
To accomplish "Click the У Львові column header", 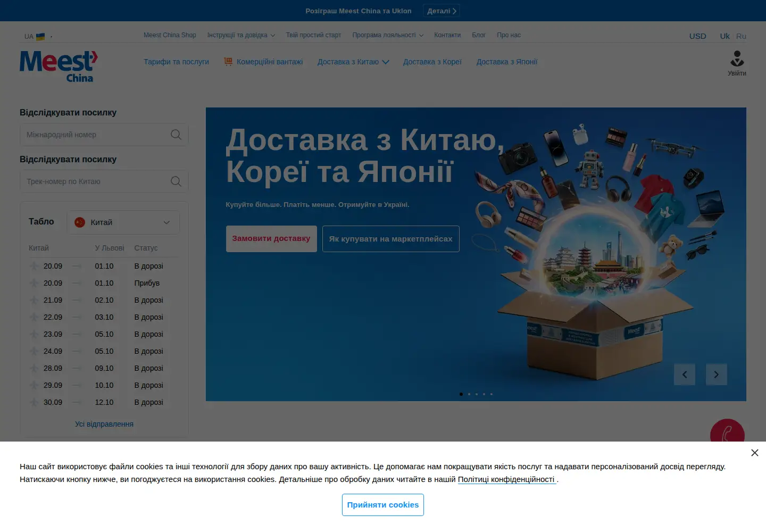I will [x=110, y=248].
